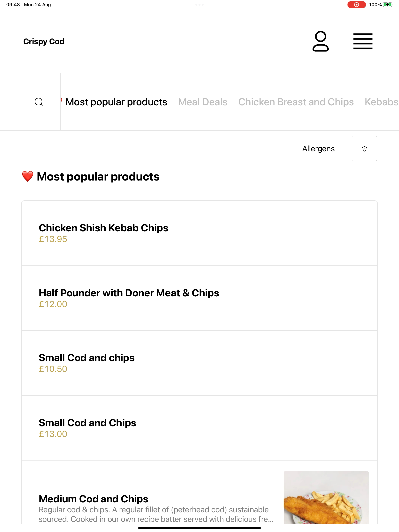
Task: Tap the multitasking three-dots handle
Action: coord(199,4)
